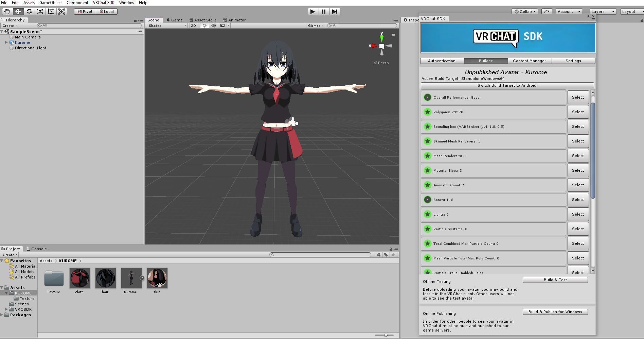Image resolution: width=644 pixels, height=339 pixels.
Task: Click the favorites star icon in Project search bar
Action: 393,255
